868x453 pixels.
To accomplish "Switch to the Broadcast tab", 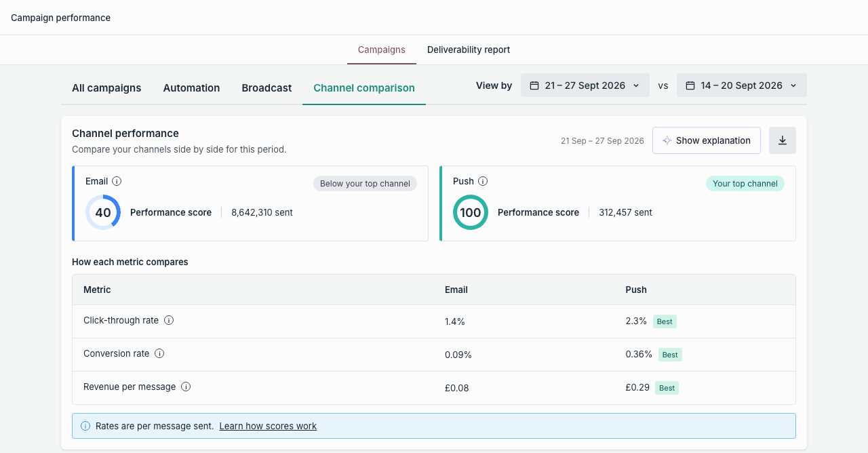I will 267,87.
